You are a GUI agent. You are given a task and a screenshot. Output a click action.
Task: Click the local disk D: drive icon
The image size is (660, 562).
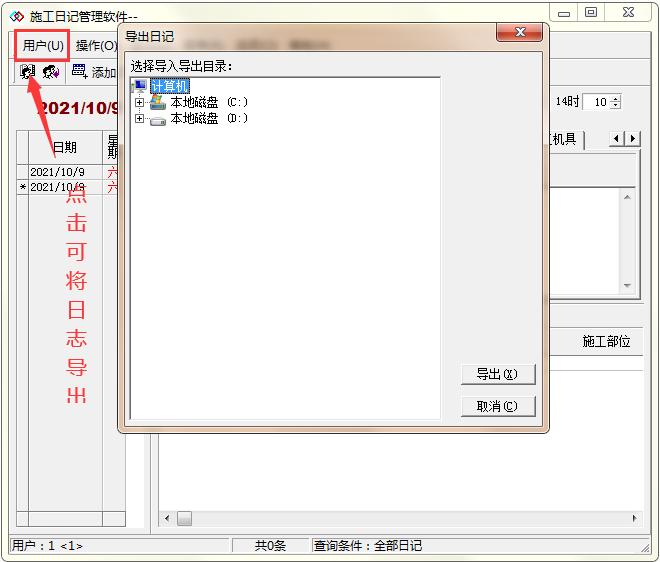(x=158, y=120)
